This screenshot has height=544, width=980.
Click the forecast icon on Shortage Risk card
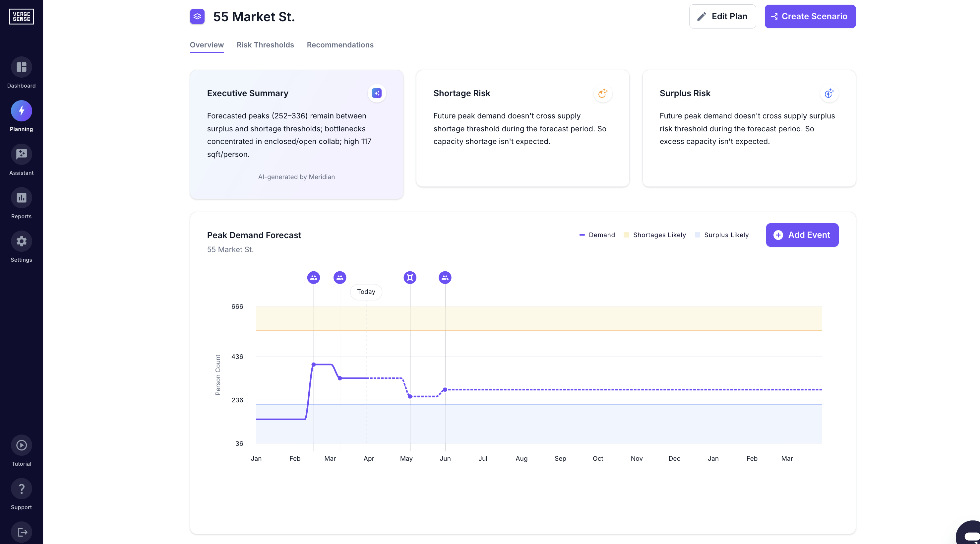[603, 93]
